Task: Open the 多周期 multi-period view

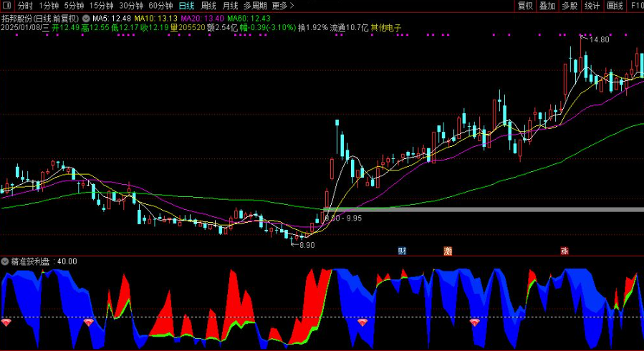Action: (255, 6)
